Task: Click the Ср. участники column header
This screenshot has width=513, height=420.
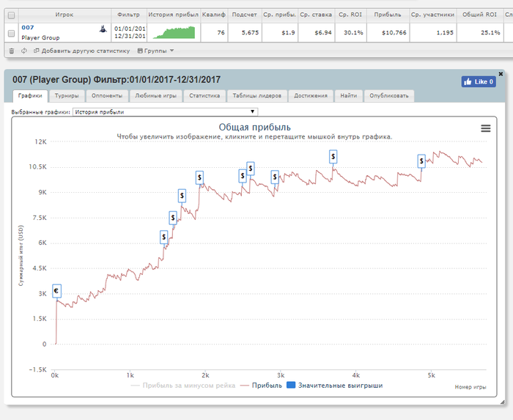Action: point(432,15)
